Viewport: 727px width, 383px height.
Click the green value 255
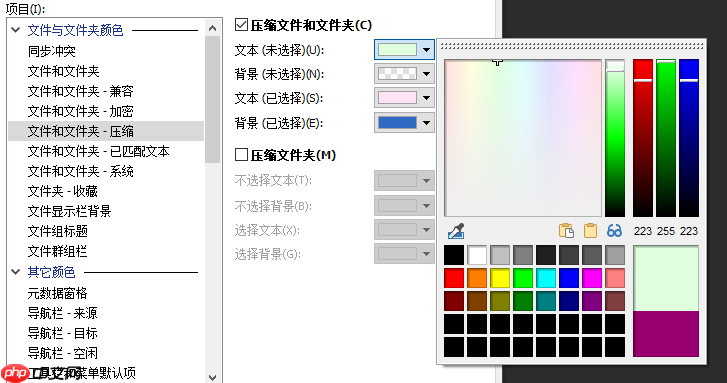pyautogui.click(x=666, y=231)
